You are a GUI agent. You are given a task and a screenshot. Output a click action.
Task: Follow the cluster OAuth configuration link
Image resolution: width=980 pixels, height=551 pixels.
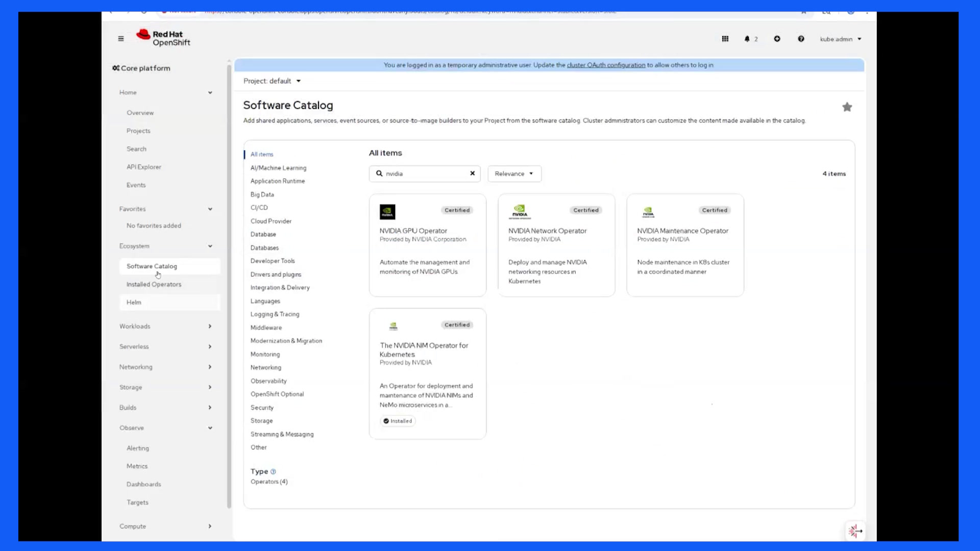[606, 65]
